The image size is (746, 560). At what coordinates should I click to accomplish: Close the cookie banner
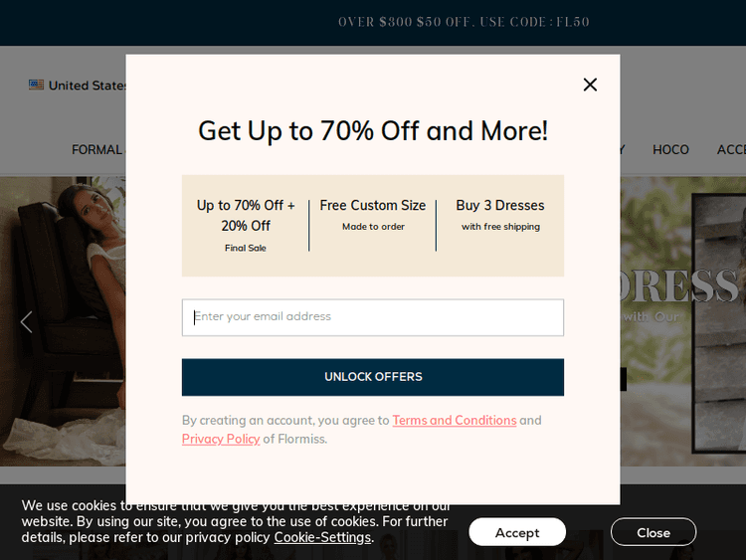(653, 532)
